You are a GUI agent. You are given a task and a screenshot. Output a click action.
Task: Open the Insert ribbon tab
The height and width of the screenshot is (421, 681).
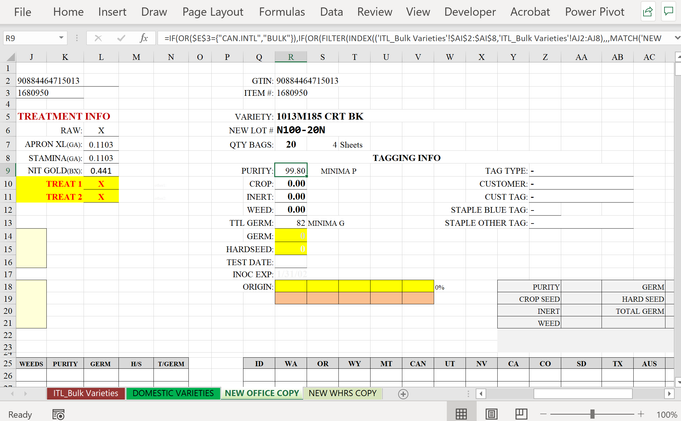(x=112, y=12)
